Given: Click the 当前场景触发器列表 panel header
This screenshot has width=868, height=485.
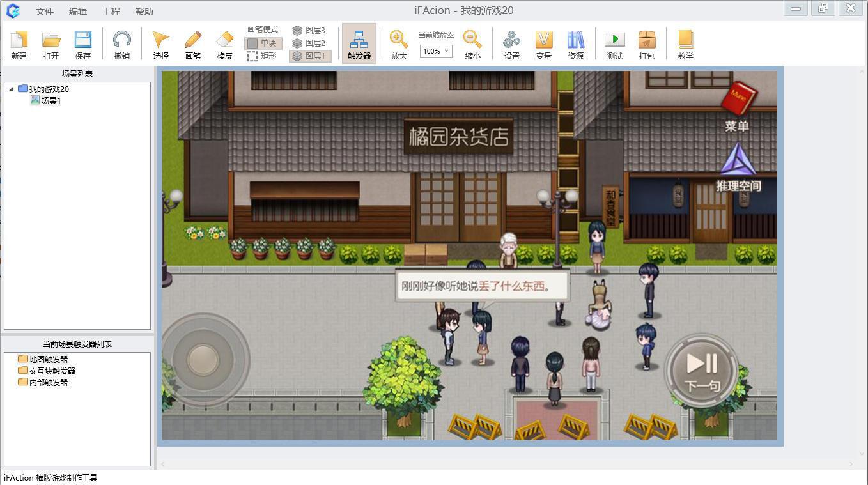Looking at the screenshot, I should [77, 344].
